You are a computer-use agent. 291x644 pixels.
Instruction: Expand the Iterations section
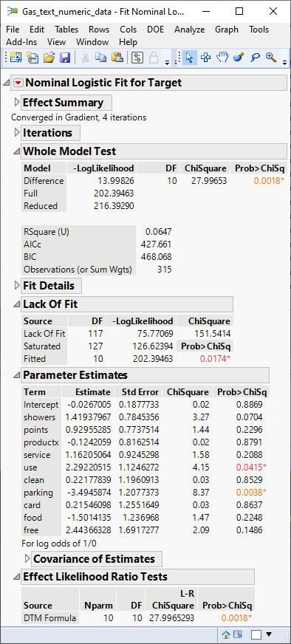click(17, 133)
